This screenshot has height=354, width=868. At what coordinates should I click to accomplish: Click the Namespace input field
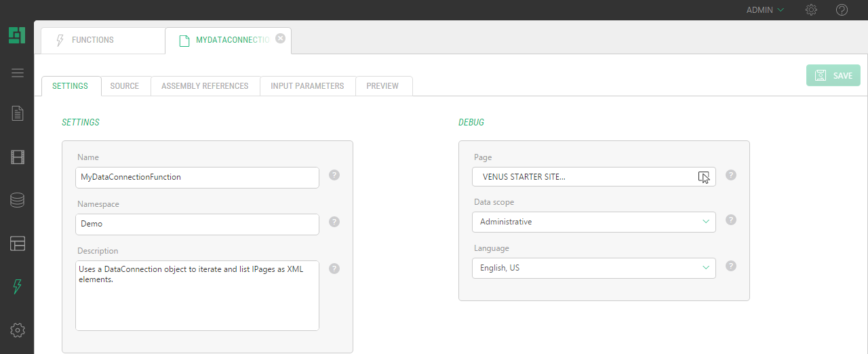197,224
